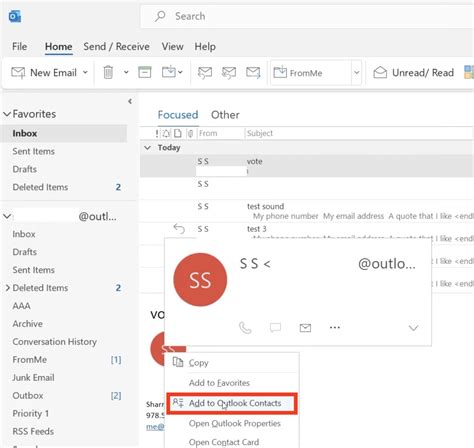
Task: Click the Reply envelope icon
Action: click(x=205, y=73)
